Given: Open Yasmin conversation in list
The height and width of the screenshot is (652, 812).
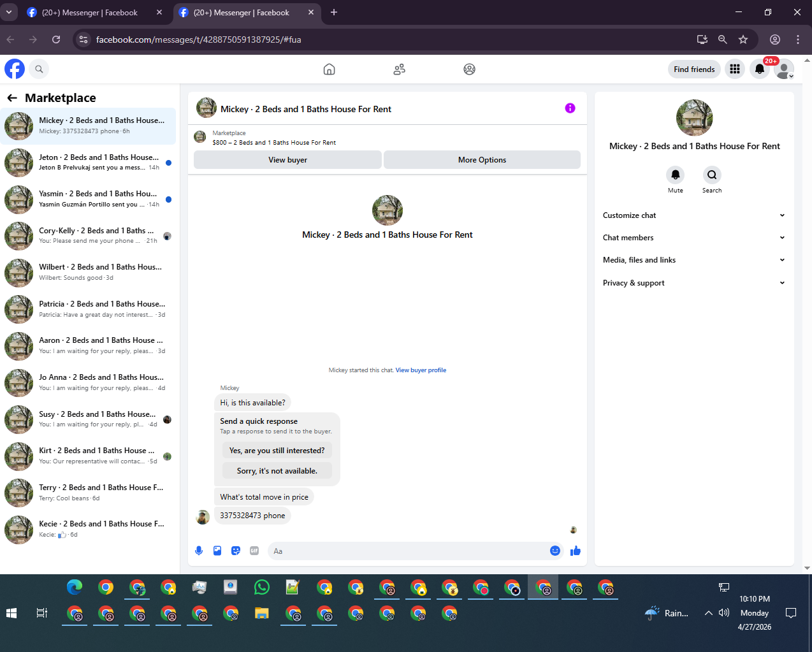Looking at the screenshot, I should tap(89, 199).
